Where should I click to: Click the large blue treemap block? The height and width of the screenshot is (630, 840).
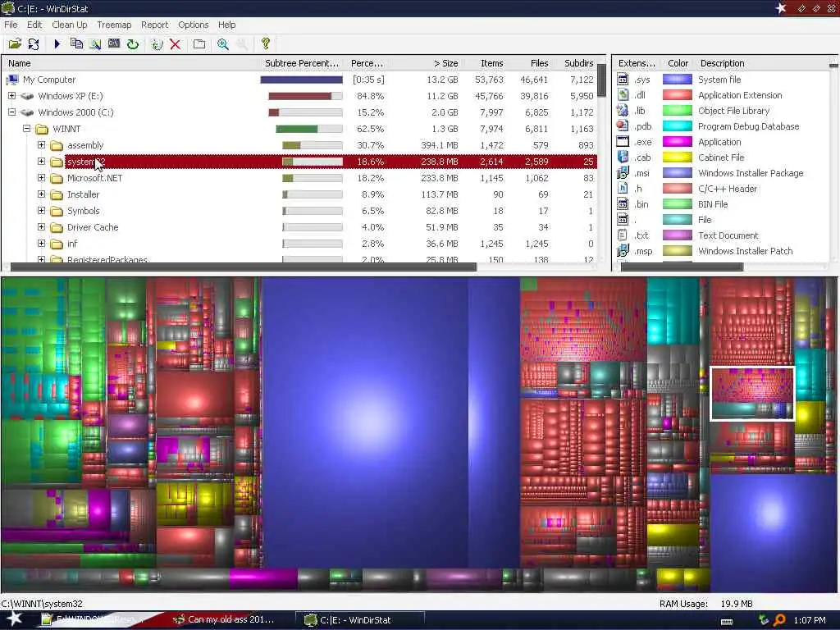(x=364, y=422)
